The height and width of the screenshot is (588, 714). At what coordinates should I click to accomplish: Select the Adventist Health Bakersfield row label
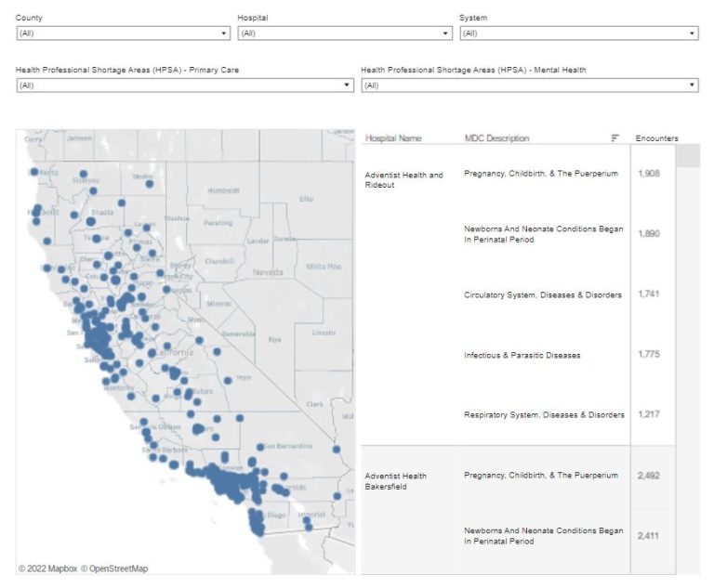click(x=396, y=480)
